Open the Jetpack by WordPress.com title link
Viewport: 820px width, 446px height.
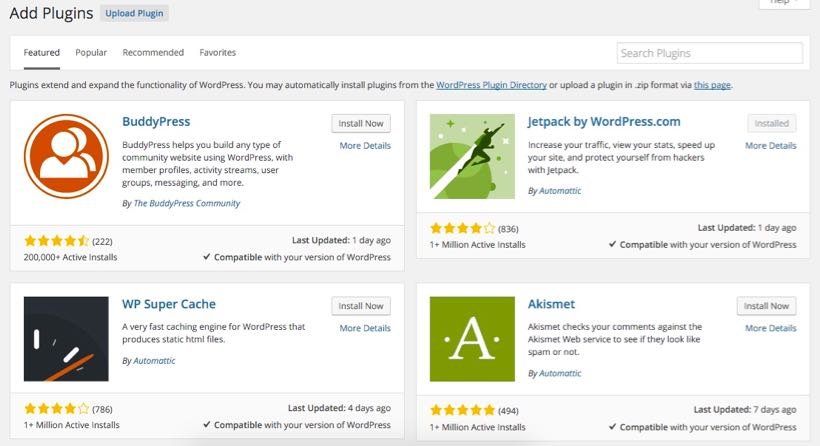click(604, 121)
